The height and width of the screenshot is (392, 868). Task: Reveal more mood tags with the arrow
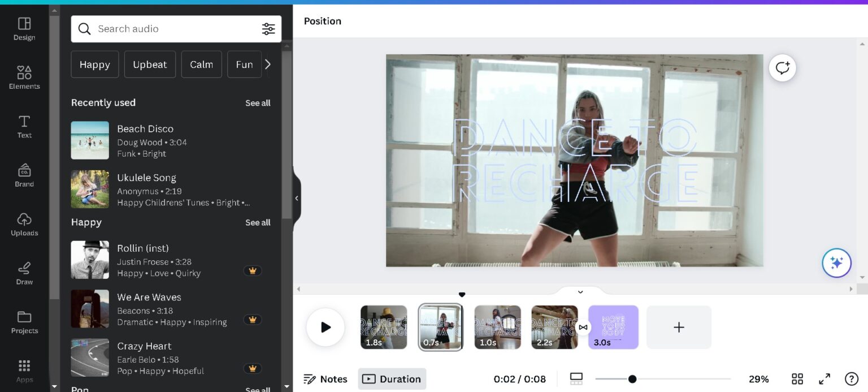click(x=268, y=64)
